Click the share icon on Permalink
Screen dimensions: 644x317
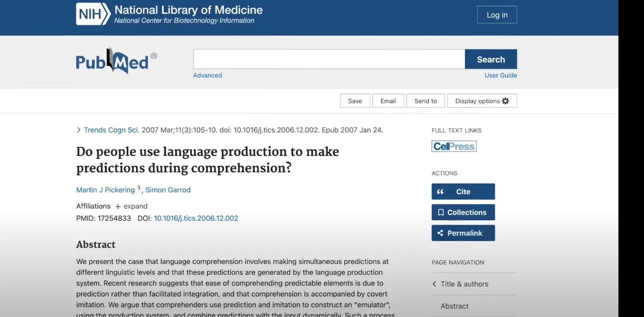click(x=440, y=233)
